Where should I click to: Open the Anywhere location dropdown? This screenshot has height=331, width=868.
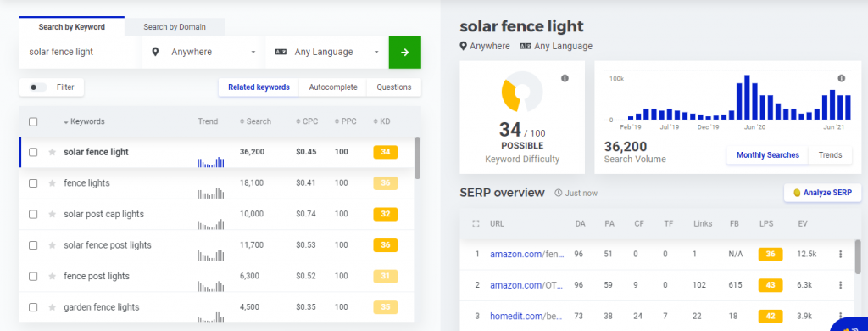click(203, 52)
